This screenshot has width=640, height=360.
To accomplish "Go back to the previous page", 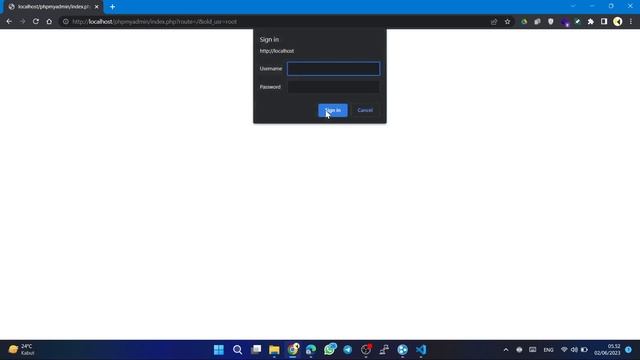I will click(9, 22).
